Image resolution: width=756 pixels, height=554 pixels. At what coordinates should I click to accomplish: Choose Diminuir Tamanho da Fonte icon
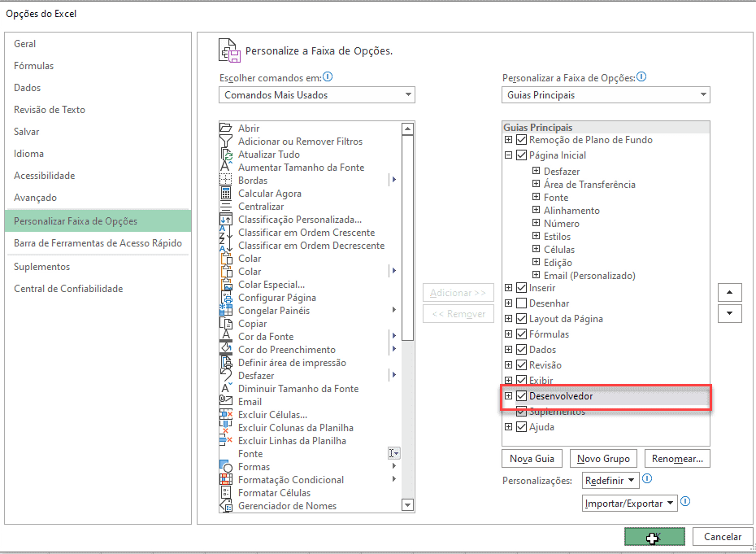coord(226,389)
